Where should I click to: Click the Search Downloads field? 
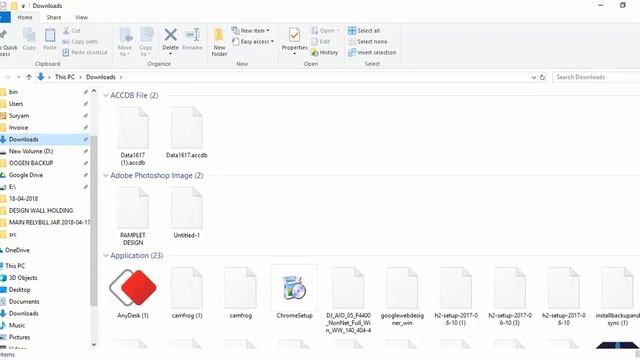(x=596, y=77)
